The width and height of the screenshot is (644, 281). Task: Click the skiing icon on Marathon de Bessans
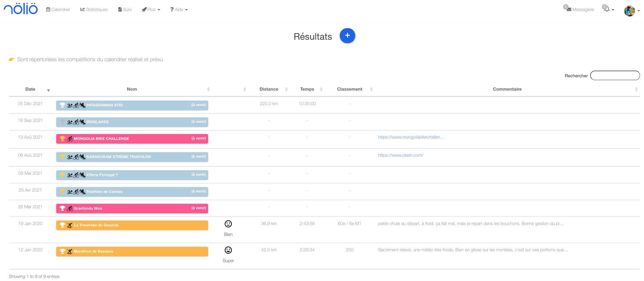(70, 251)
